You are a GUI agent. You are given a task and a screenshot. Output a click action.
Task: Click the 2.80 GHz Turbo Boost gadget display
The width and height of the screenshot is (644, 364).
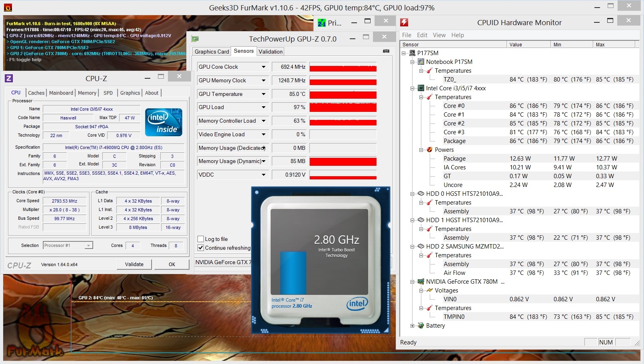coord(319,252)
